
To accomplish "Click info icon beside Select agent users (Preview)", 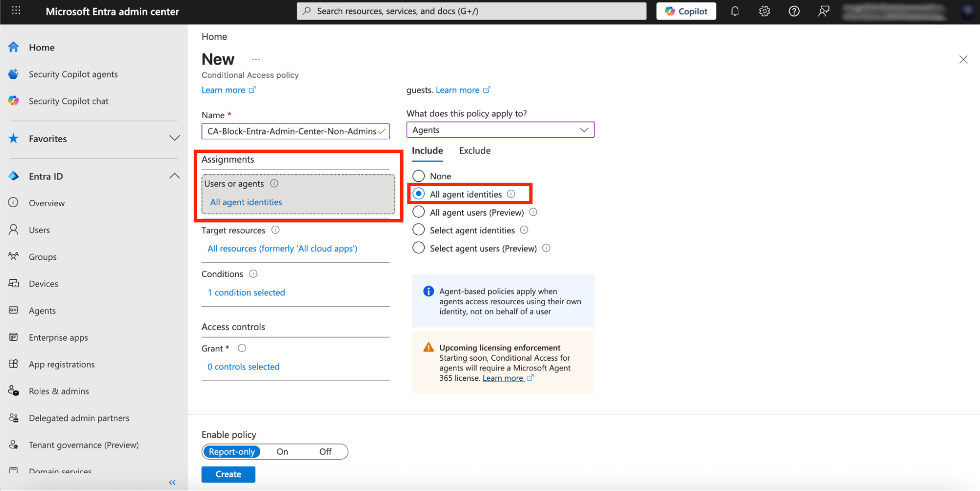I will click(546, 248).
